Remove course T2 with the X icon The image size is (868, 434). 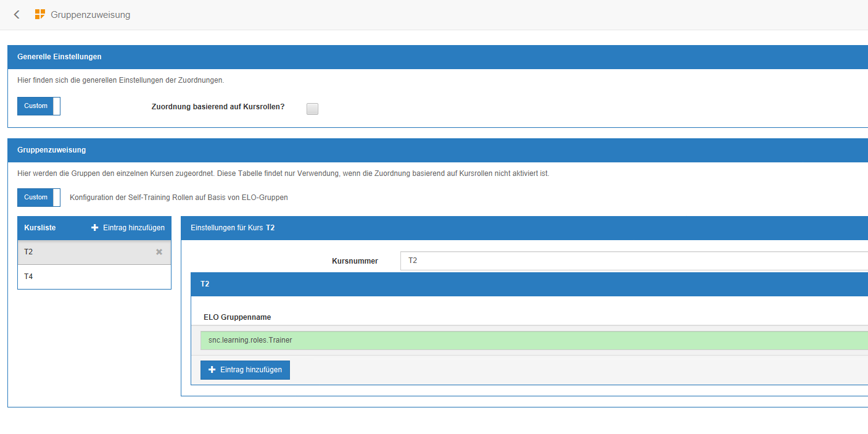[159, 252]
